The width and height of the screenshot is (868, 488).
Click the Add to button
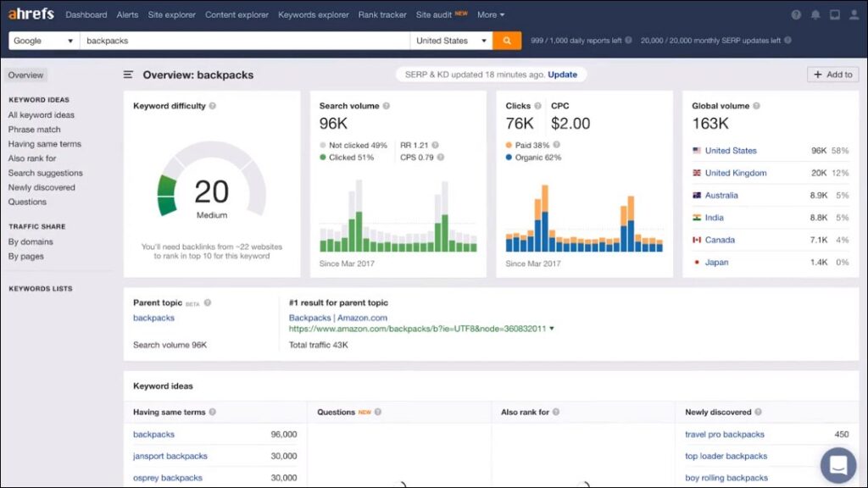[x=832, y=75]
